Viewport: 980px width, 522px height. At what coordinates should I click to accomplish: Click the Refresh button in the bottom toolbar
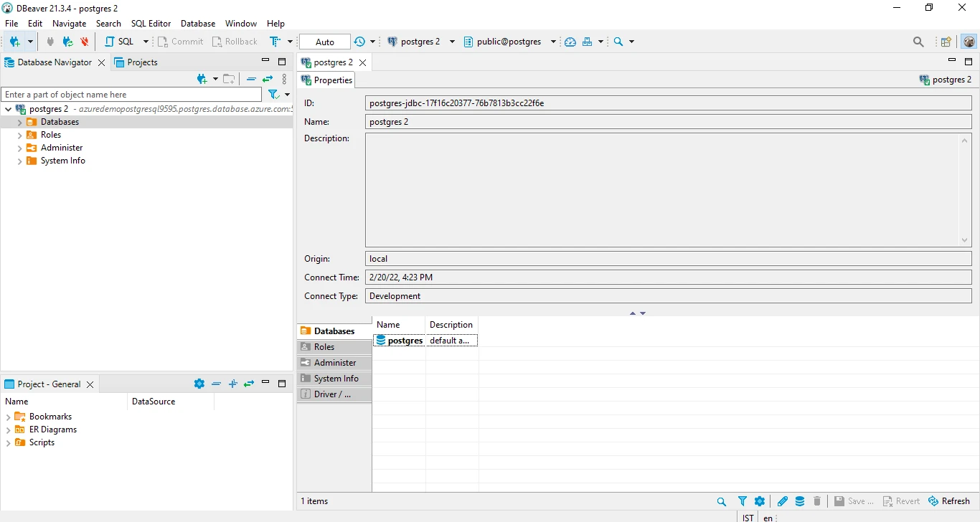point(949,500)
